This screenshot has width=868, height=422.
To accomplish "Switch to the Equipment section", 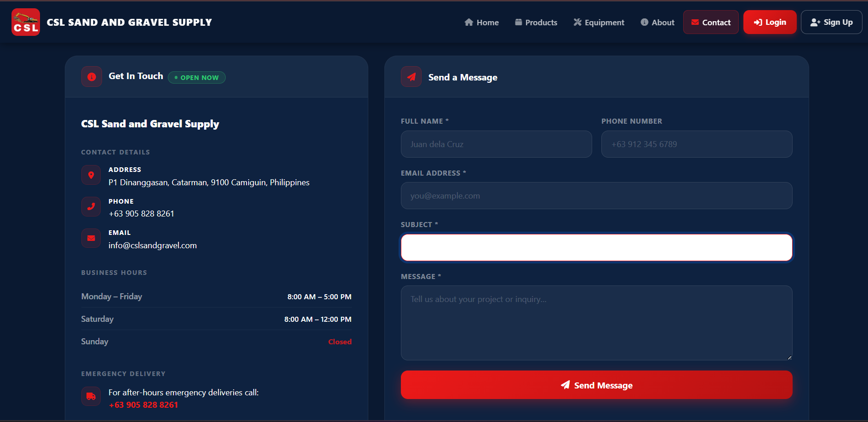I will point(599,22).
